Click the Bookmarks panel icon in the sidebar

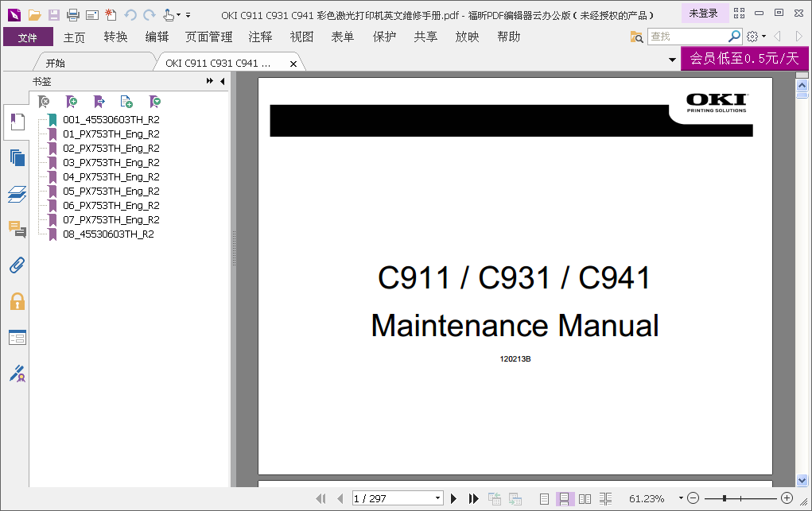(17, 122)
